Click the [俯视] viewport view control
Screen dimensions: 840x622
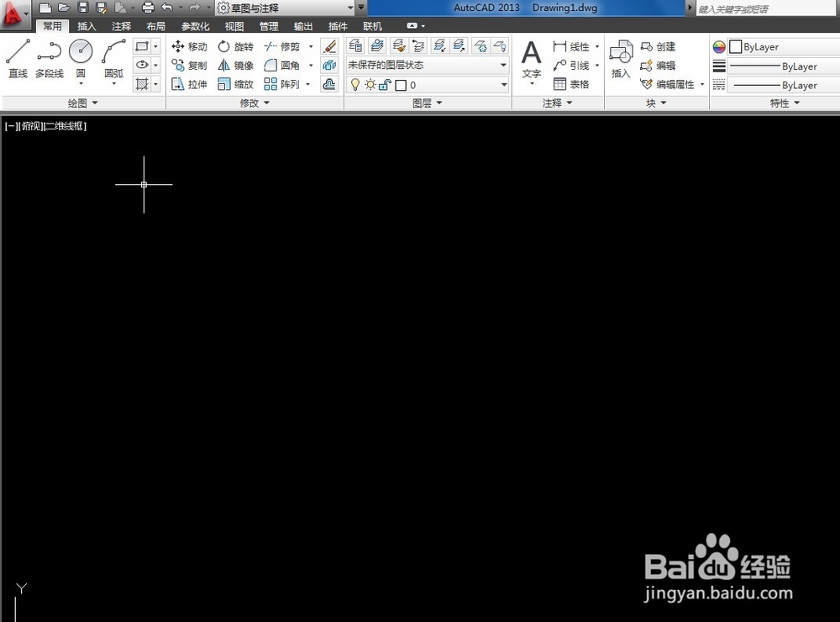pos(30,126)
